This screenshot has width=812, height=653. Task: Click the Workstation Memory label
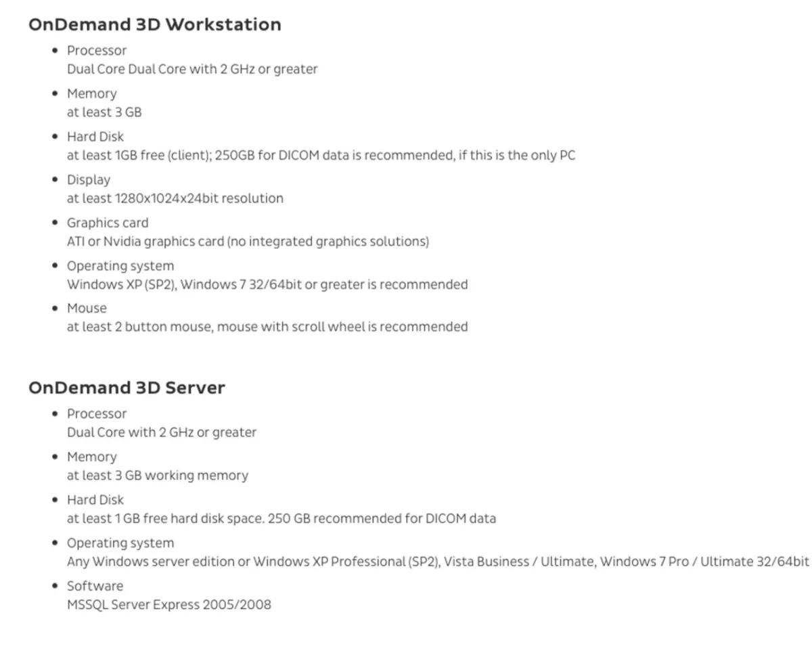[91, 94]
